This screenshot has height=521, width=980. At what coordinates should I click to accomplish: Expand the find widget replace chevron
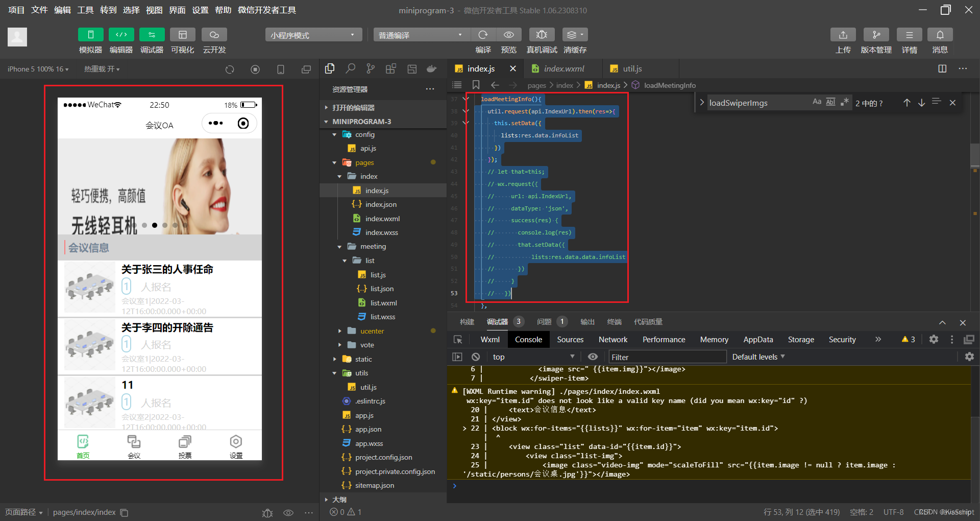[702, 103]
